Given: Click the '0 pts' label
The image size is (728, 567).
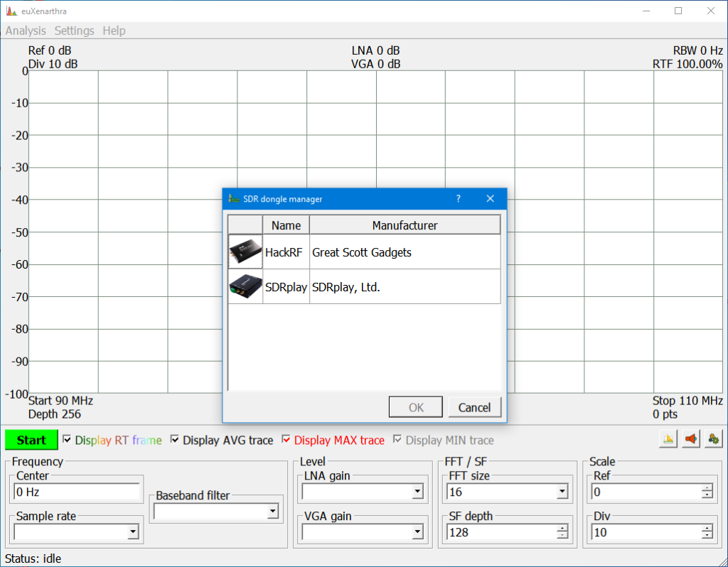Looking at the screenshot, I should pos(665,414).
